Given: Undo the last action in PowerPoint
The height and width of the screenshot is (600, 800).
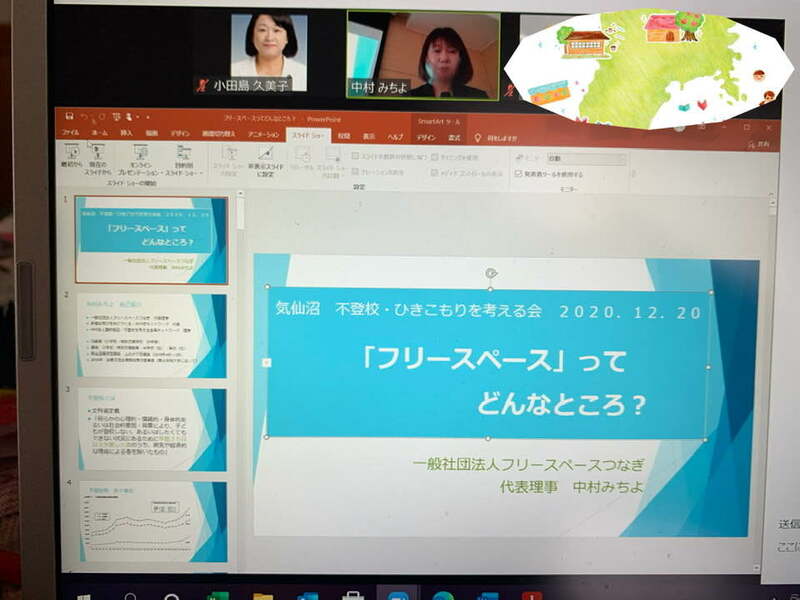Looking at the screenshot, I should coord(84,117).
